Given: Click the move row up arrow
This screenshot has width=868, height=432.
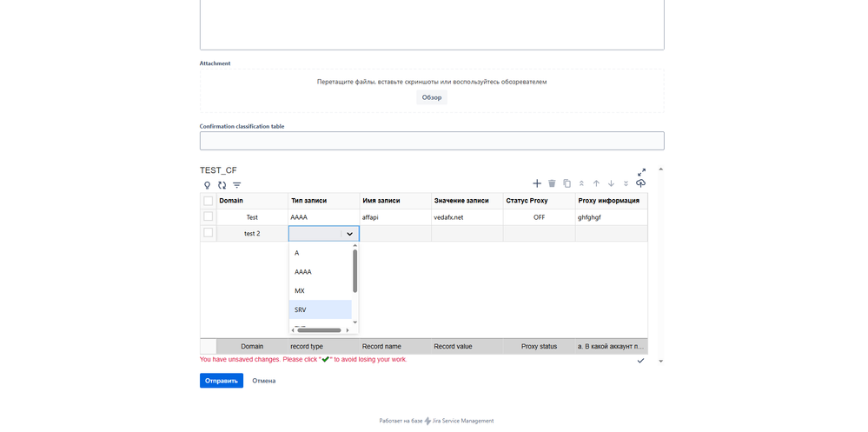Looking at the screenshot, I should (x=596, y=183).
